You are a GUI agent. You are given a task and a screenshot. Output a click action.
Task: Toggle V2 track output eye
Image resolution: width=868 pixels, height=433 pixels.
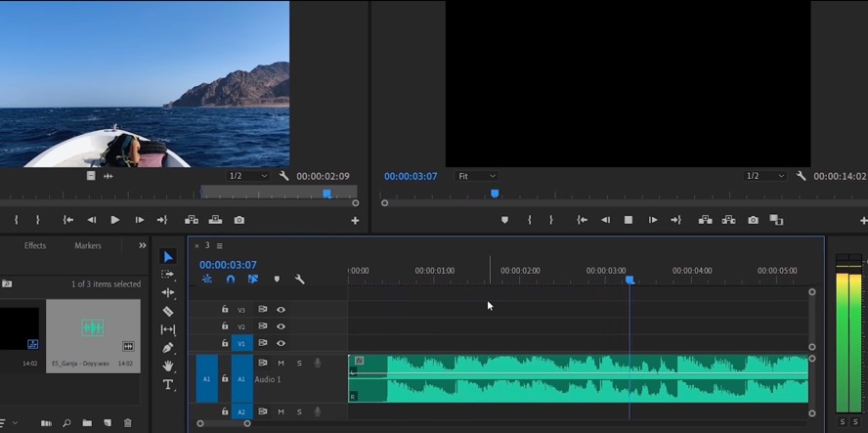click(x=281, y=326)
